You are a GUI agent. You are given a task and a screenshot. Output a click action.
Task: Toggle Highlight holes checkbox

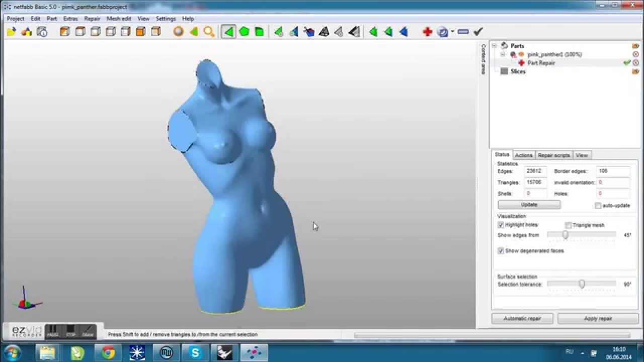tap(501, 225)
